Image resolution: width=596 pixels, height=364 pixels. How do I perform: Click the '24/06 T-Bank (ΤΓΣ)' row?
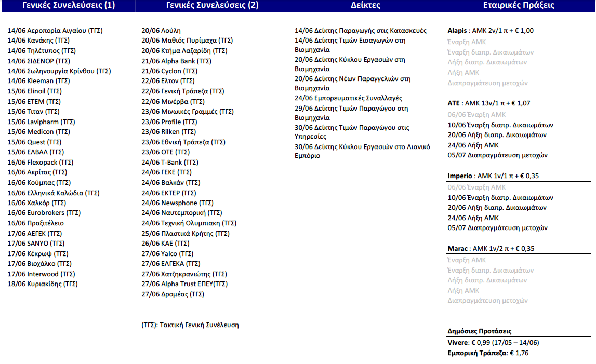click(x=170, y=162)
